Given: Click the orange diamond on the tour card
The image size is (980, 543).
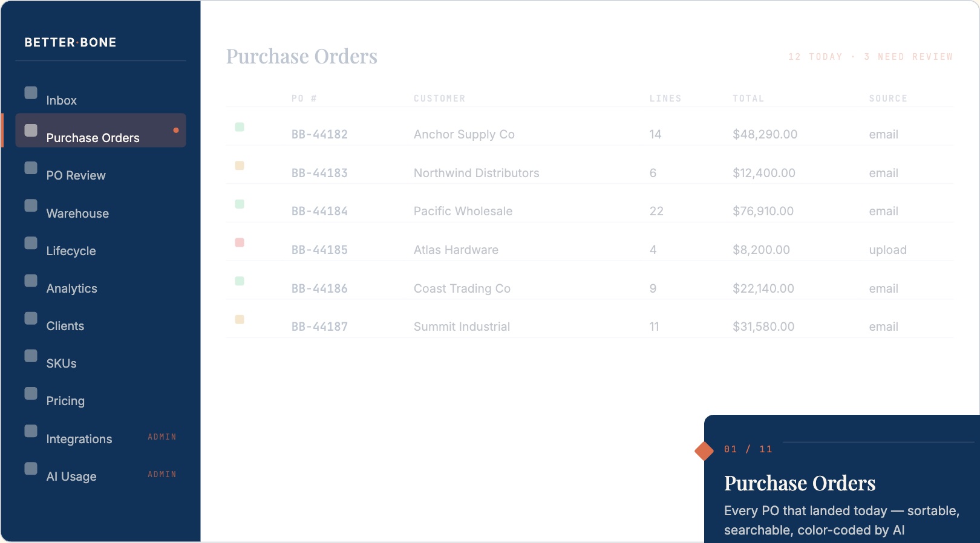Looking at the screenshot, I should coord(703,450).
